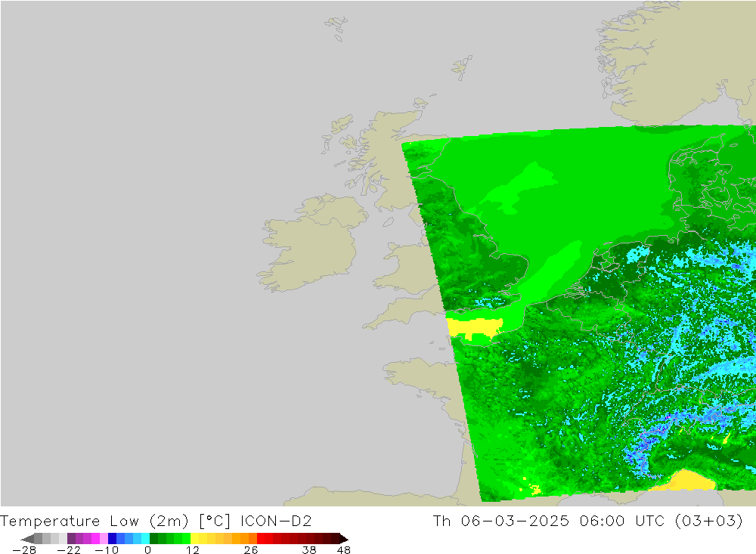Select the dark blue swatch above -10

pos(113,539)
